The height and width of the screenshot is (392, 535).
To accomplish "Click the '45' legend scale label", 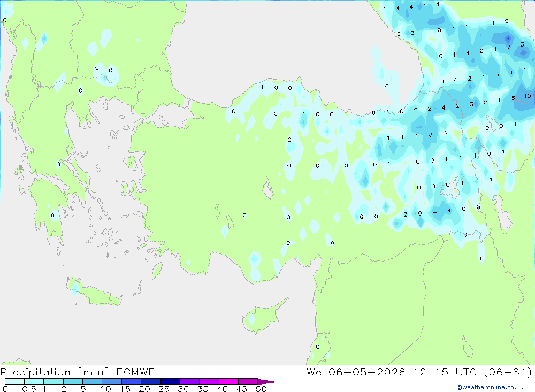I will 242,389.
